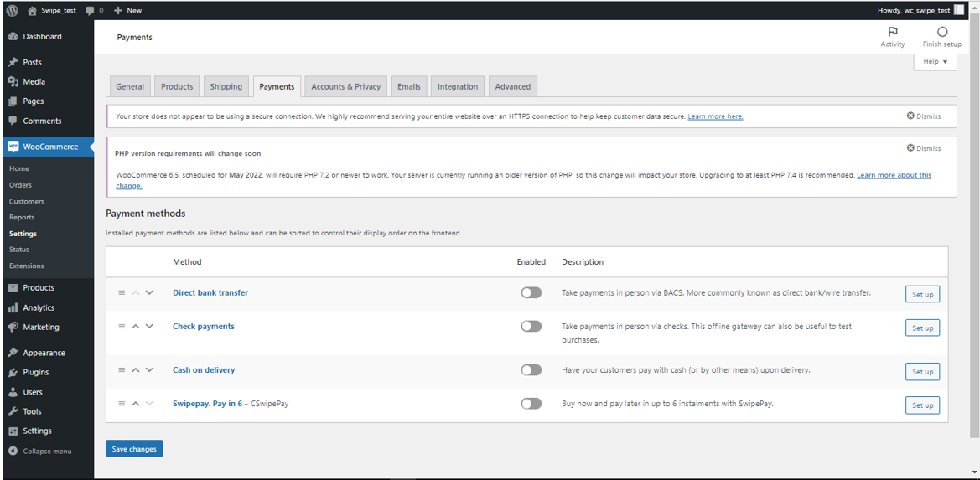Viewport: 980px width, 480px height.
Task: Open WooCommerce Reports submenu
Action: (22, 217)
